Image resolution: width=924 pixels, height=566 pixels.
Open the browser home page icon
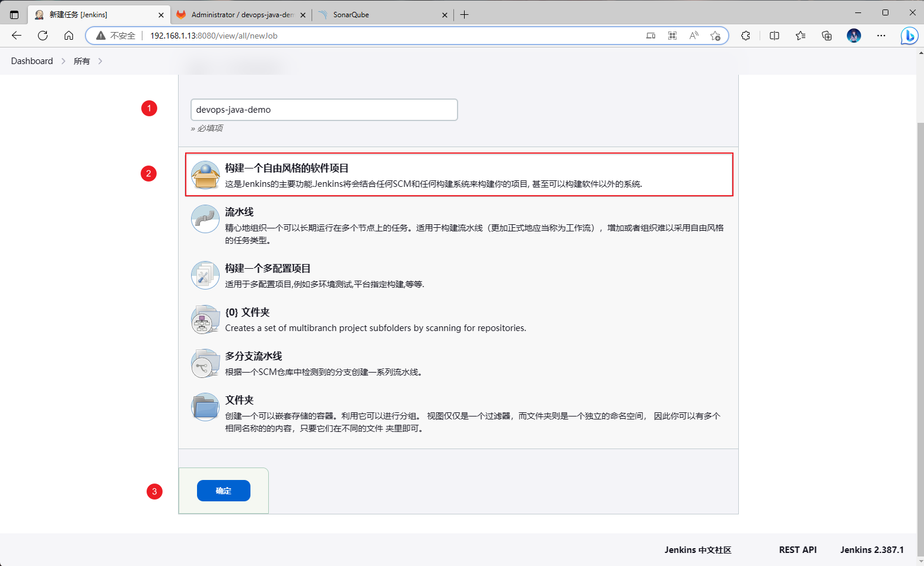click(x=69, y=36)
